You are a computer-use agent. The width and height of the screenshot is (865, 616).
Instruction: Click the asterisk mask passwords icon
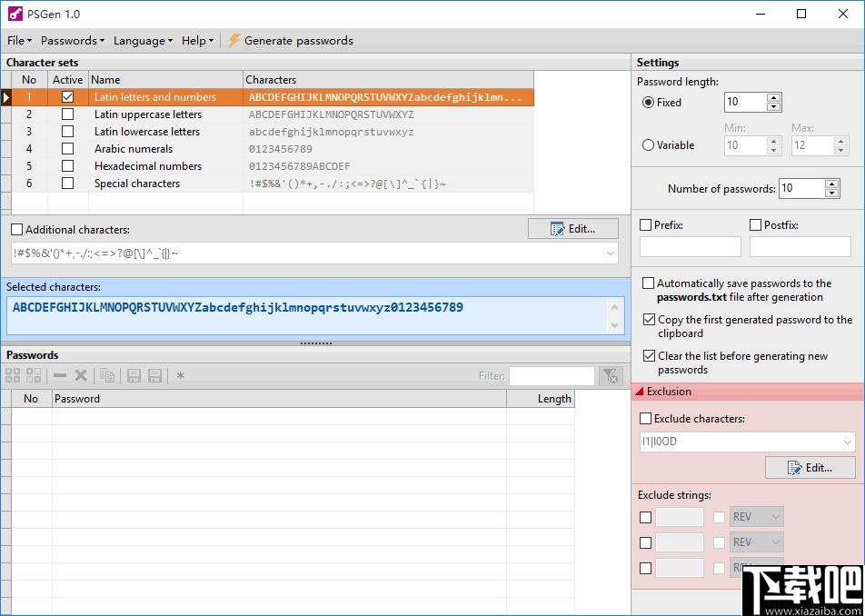click(180, 376)
